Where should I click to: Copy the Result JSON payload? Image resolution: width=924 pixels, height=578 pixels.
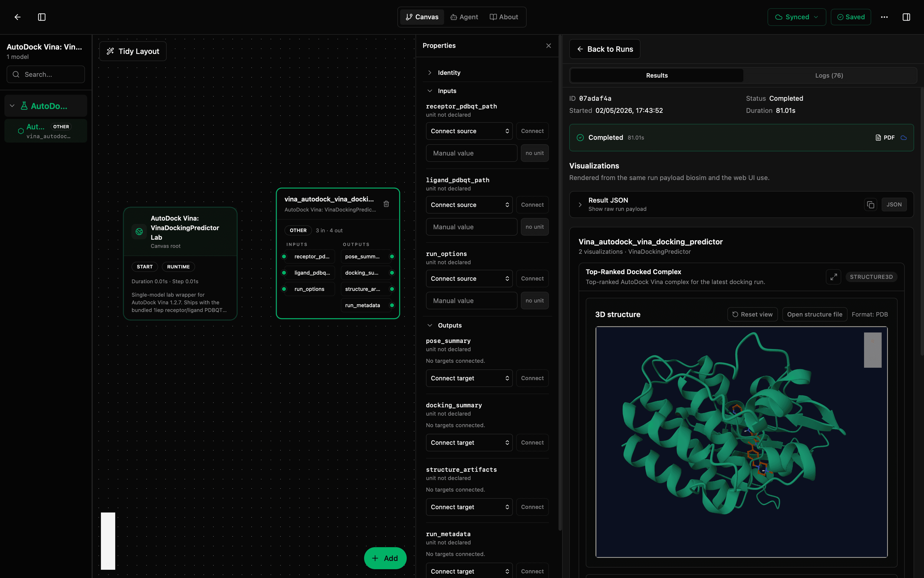(871, 205)
